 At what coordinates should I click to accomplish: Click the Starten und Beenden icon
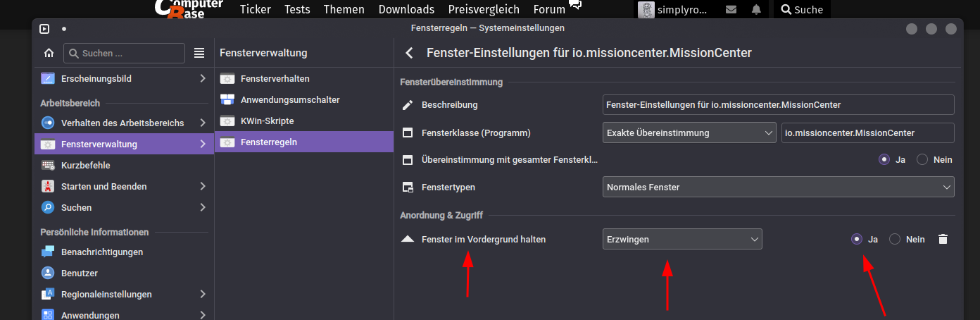click(x=48, y=186)
